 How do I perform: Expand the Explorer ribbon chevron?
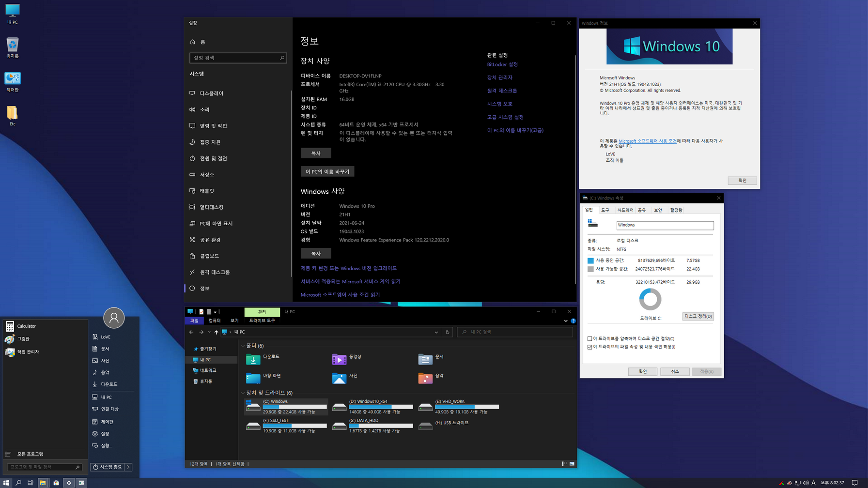coord(566,320)
